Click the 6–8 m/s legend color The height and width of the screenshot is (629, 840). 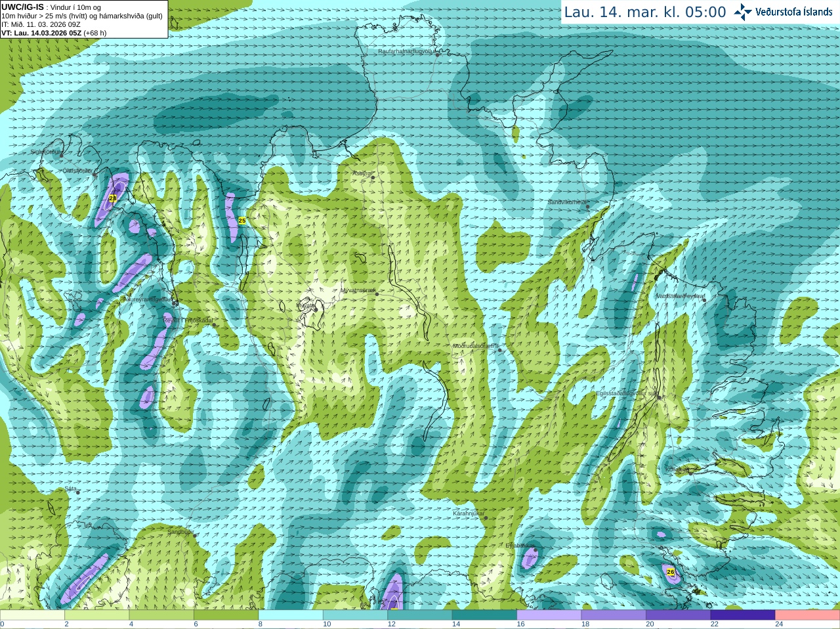click(226, 615)
